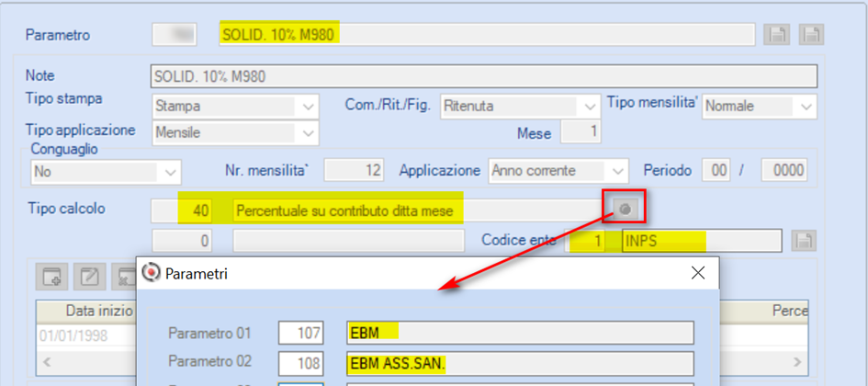The image size is (868, 386).
Task: Click the last save icon in Parametro row
Action: click(x=812, y=35)
